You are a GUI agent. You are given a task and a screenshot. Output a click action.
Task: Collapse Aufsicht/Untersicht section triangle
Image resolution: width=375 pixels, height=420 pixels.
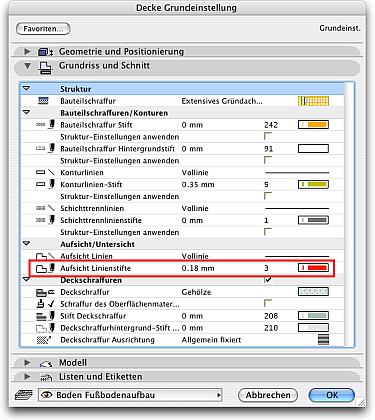26,244
